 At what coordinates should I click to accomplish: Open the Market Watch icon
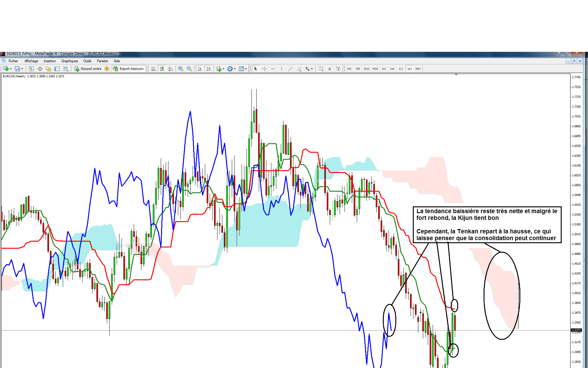(x=31, y=69)
